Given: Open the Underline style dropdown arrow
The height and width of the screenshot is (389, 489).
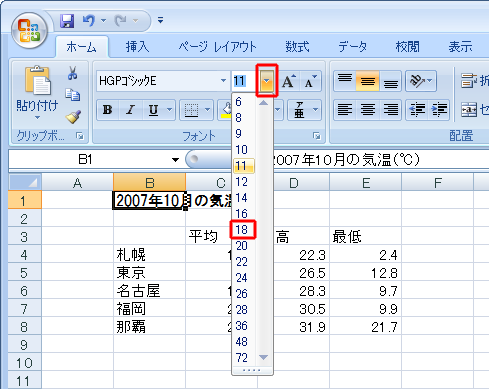Looking at the screenshot, I should tap(169, 110).
